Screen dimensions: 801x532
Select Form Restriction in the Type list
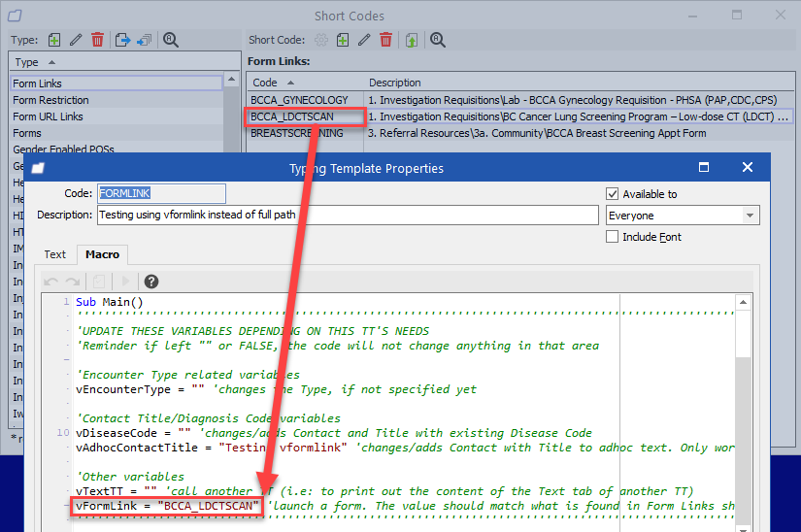117,100
